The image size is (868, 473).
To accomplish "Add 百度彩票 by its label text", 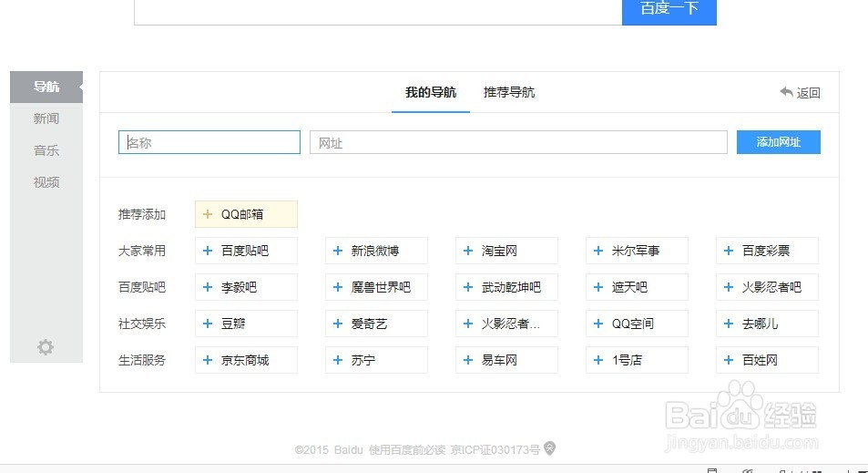I will pyautogui.click(x=766, y=251).
